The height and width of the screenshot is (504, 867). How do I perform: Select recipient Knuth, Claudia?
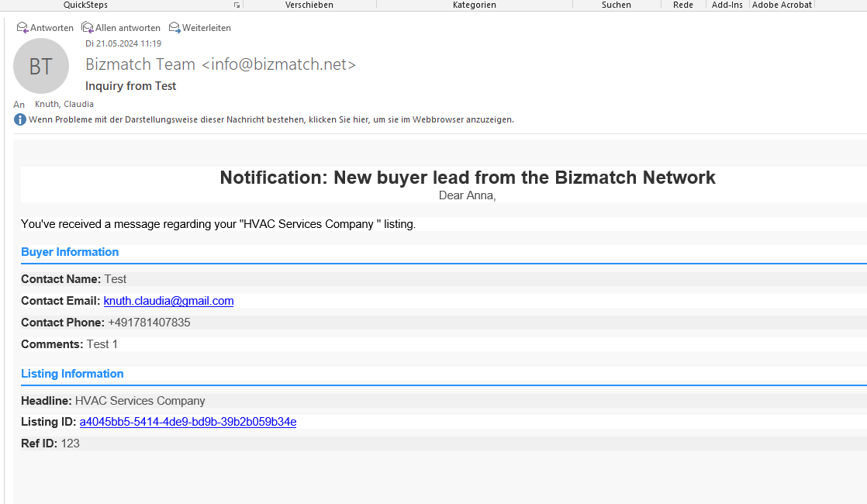(x=64, y=104)
